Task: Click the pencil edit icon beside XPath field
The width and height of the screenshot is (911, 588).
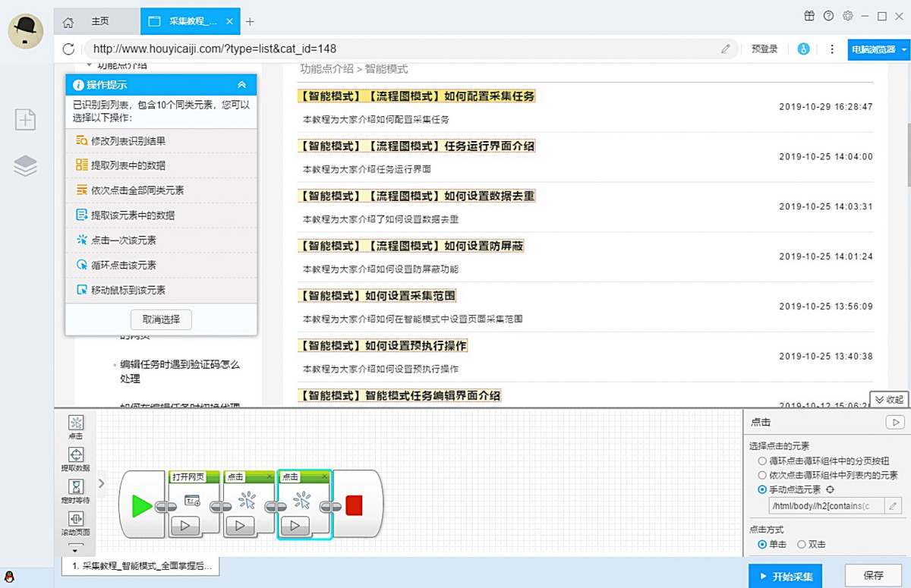Action: [893, 506]
